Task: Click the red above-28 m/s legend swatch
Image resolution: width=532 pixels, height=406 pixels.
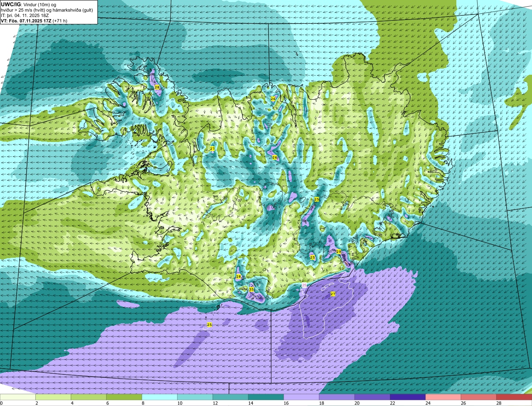Action: 514,397
